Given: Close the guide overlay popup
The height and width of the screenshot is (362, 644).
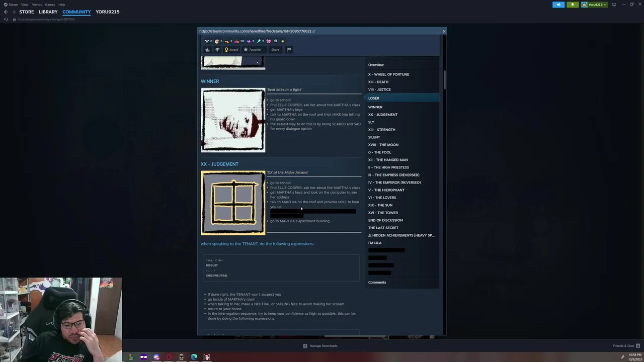Looking at the screenshot, I should coord(444,31).
